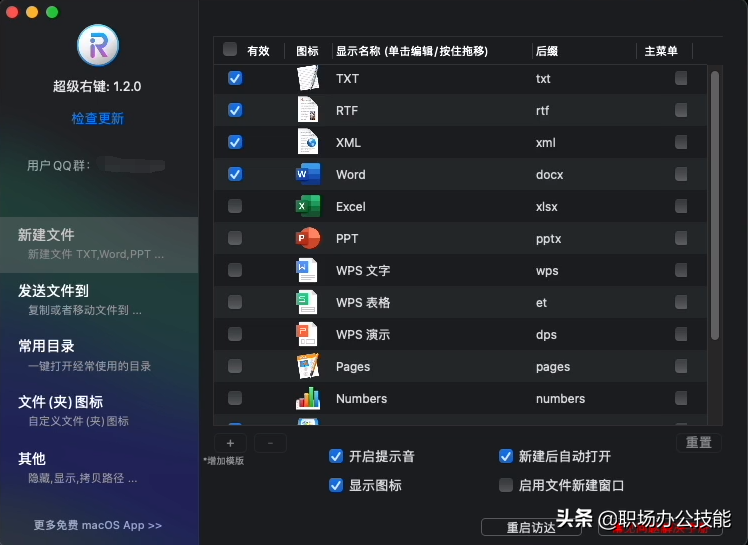Click the display name 'Numbers'
Viewport: 748px width, 545px height.
[x=362, y=398]
